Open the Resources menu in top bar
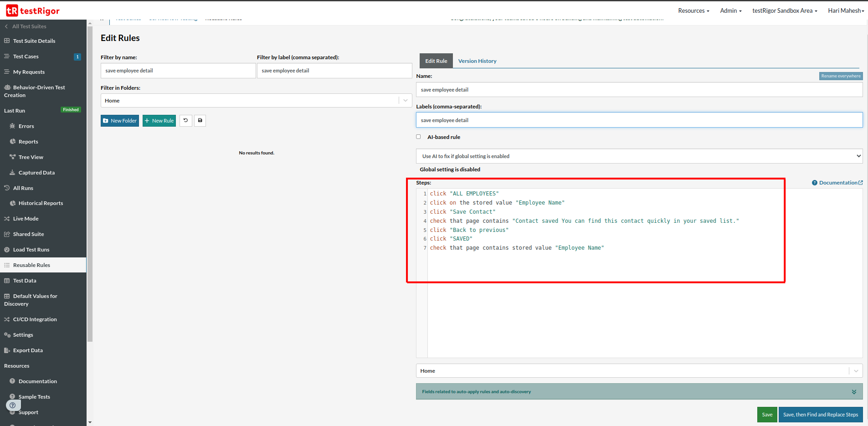 point(693,10)
